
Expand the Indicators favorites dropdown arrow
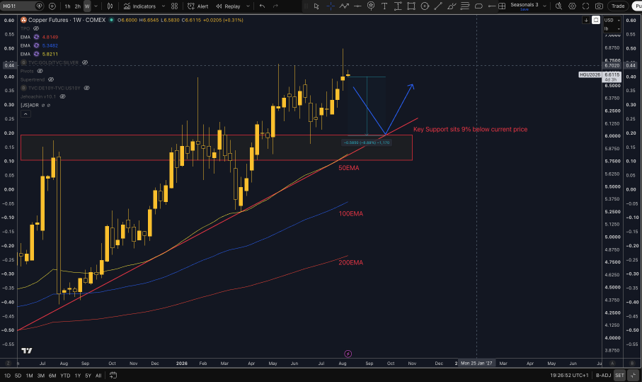point(163,6)
